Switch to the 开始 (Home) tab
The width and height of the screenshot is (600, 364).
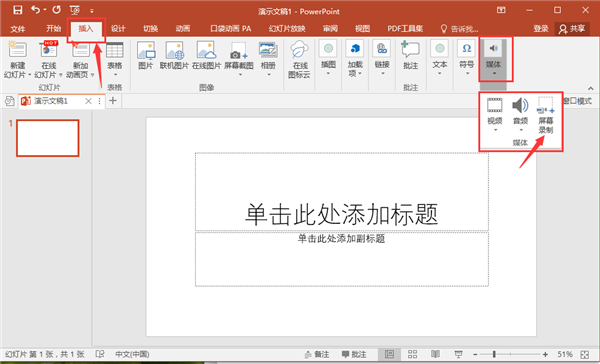(53, 28)
